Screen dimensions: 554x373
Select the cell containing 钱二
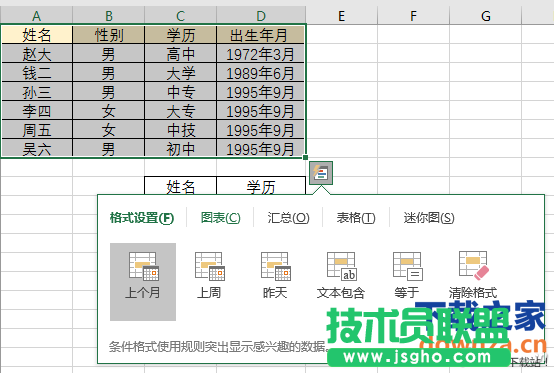37,73
